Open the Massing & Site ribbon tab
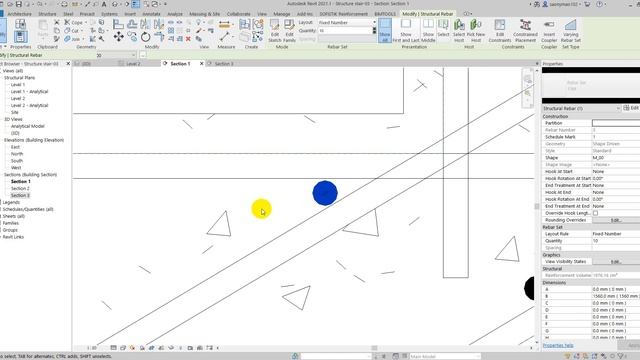The image size is (640, 360). pos(204,14)
